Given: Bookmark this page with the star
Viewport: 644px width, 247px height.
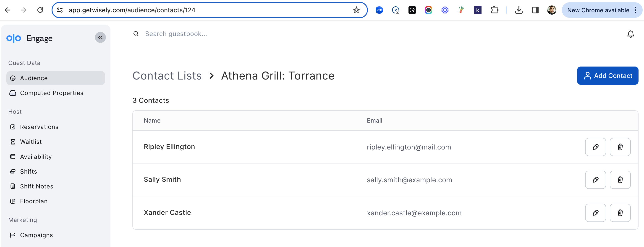Looking at the screenshot, I should (x=356, y=10).
